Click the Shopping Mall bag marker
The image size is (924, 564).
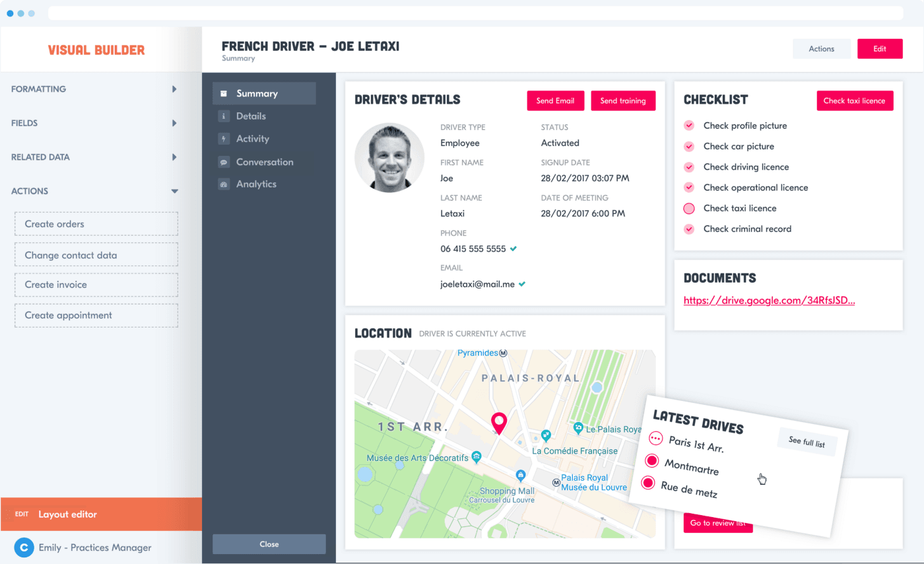point(521,475)
